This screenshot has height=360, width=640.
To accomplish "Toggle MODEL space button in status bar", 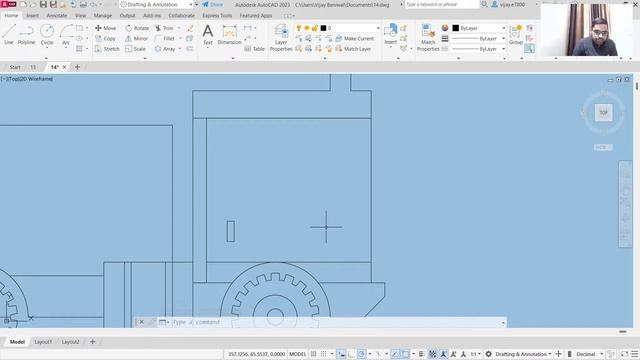I will point(298,354).
